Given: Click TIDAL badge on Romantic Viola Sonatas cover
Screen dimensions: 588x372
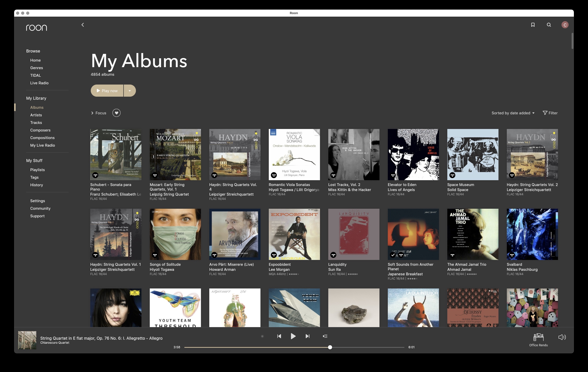Looking at the screenshot, I should pos(274,175).
